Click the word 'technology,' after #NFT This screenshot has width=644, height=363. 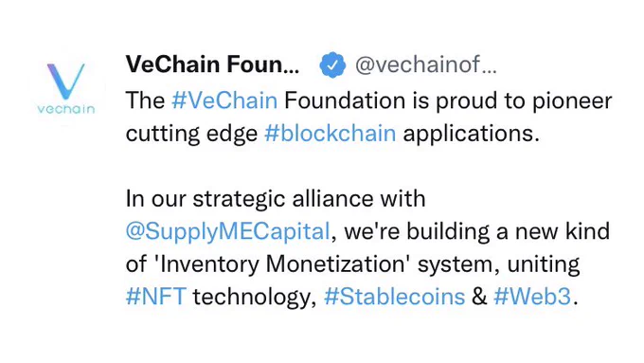point(255,297)
